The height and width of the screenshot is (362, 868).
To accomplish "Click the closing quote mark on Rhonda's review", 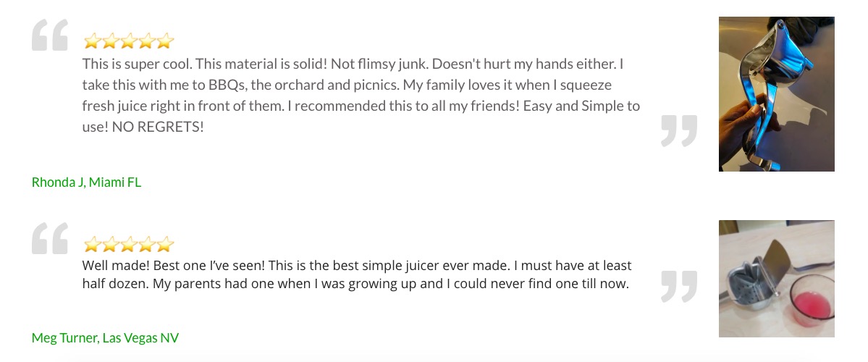I will [x=679, y=130].
